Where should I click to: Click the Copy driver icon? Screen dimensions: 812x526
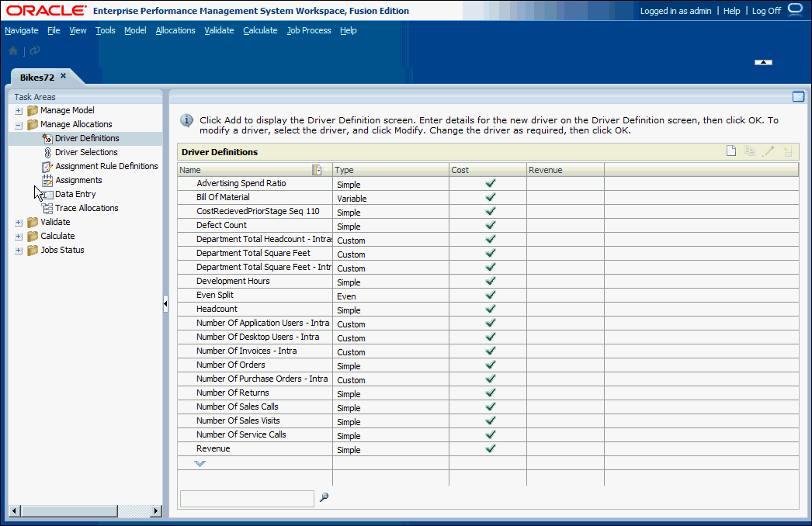[x=750, y=151]
